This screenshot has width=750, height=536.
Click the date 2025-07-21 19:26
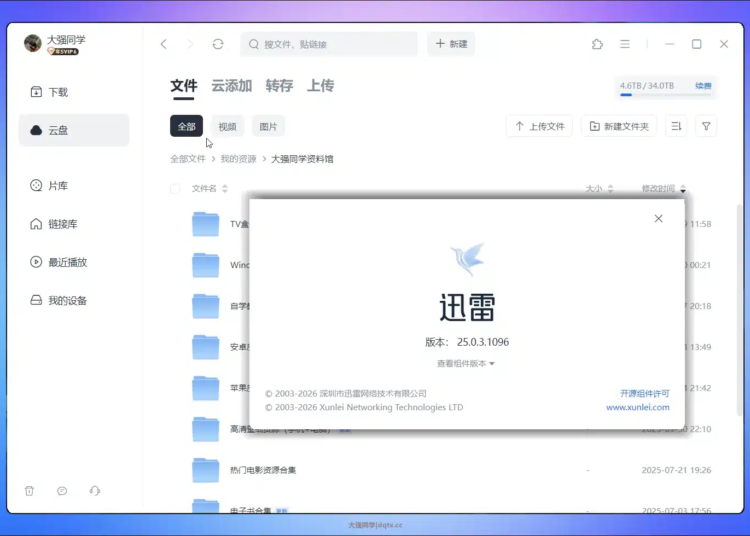(x=676, y=470)
